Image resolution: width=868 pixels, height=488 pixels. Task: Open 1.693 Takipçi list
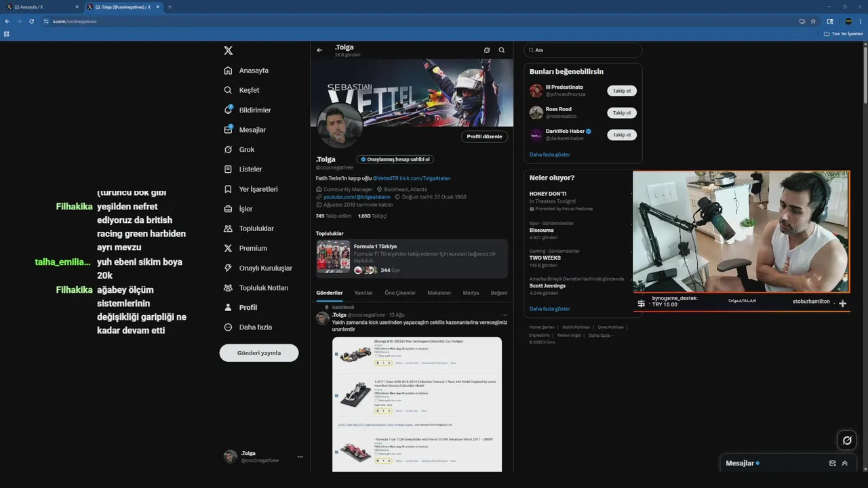coord(372,216)
